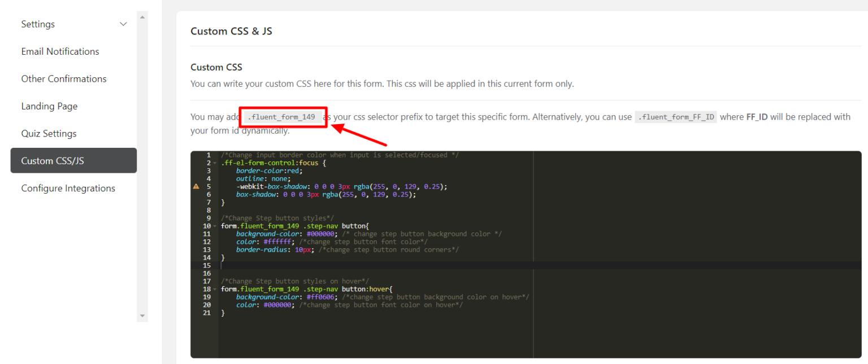Click the #ff0606 hover background color value
868x364 pixels.
[x=320, y=296]
